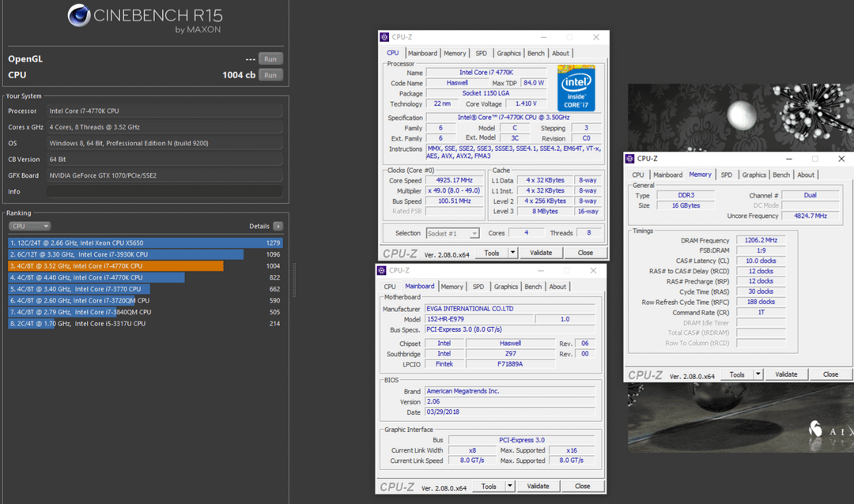The width and height of the screenshot is (854, 504).
Task: Select ranking row Intel Core i7-3770 CPU
Action: tap(145, 289)
